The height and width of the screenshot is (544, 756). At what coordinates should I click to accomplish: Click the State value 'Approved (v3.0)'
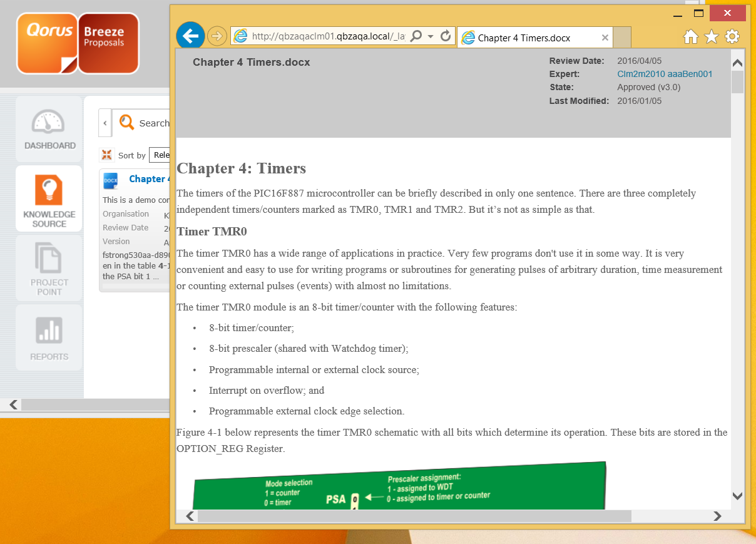click(648, 87)
